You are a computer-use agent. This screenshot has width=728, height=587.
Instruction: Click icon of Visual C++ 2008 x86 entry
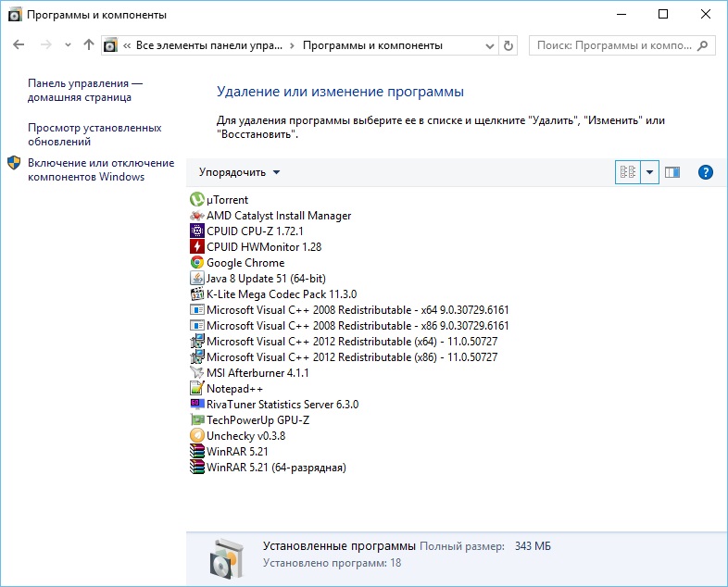pyautogui.click(x=197, y=326)
